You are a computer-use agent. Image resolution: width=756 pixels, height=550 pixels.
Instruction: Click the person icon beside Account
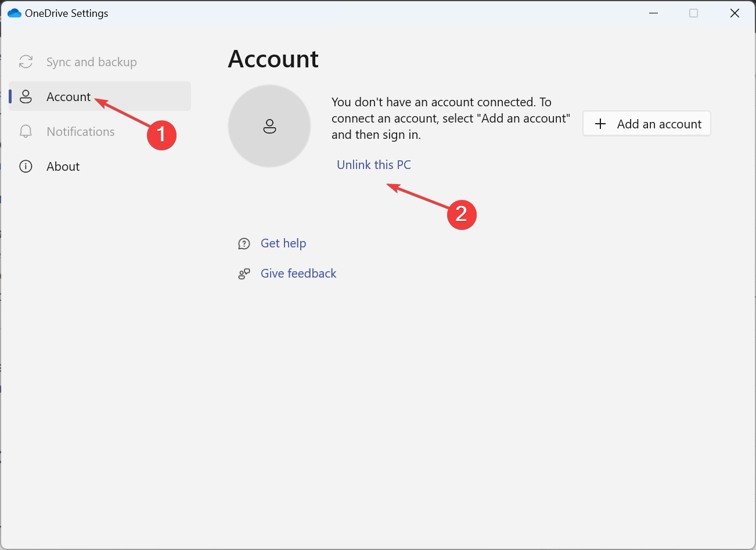pyautogui.click(x=26, y=96)
